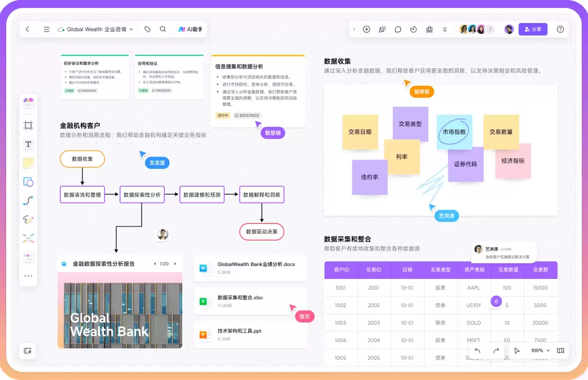Select the Frame tool
This screenshot has width=588, height=380.
tap(28, 125)
